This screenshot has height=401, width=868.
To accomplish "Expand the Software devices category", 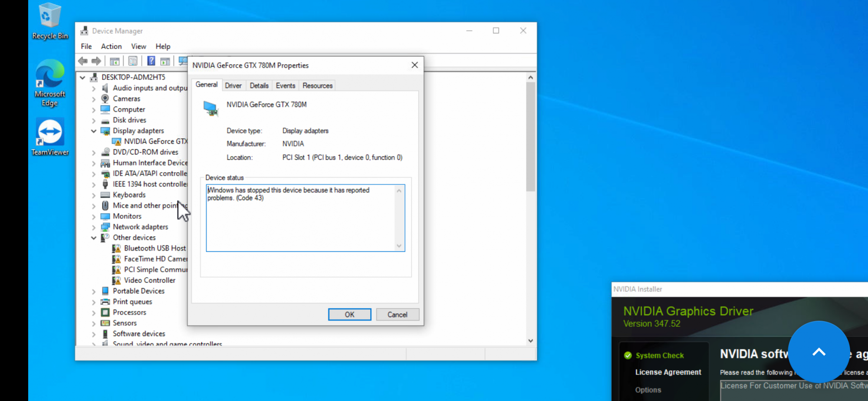I will click(x=94, y=334).
